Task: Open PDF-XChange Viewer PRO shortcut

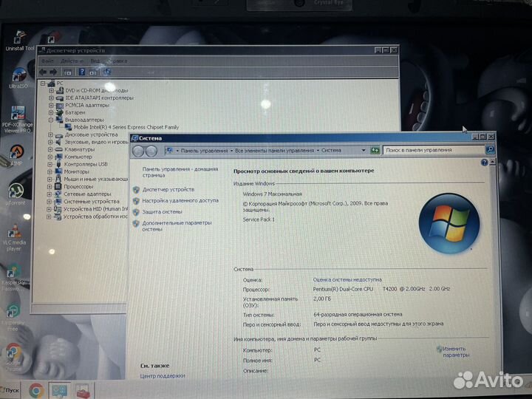Action: [x=18, y=120]
